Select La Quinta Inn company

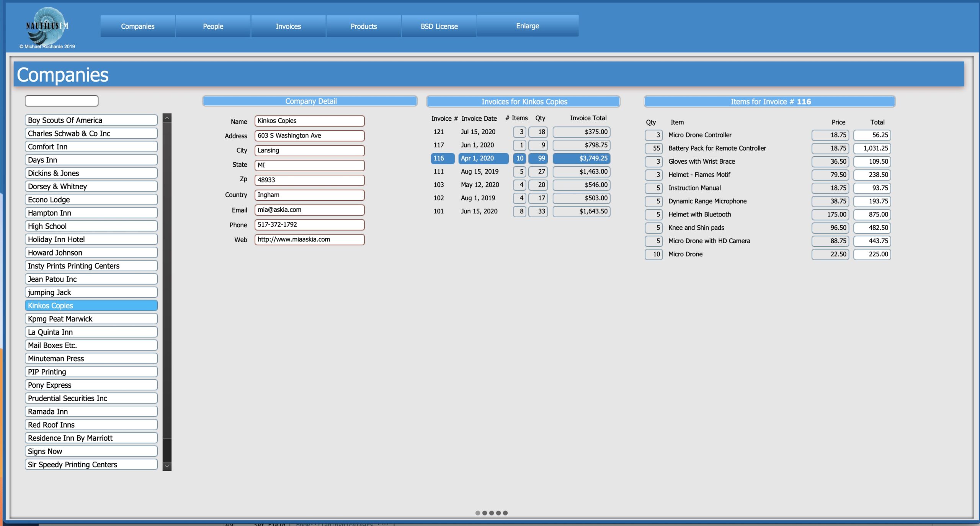coord(91,332)
